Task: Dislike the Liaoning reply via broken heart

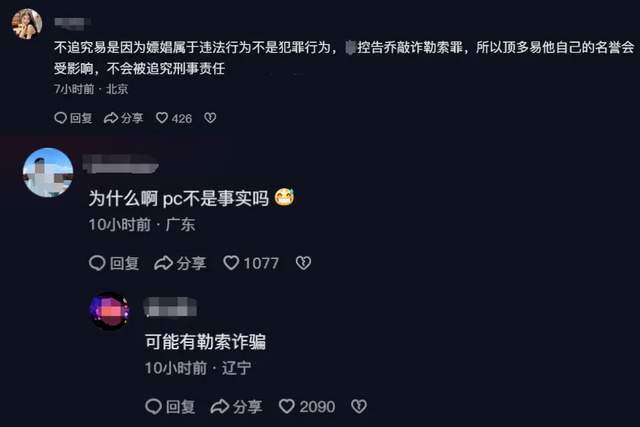Action: click(359, 406)
